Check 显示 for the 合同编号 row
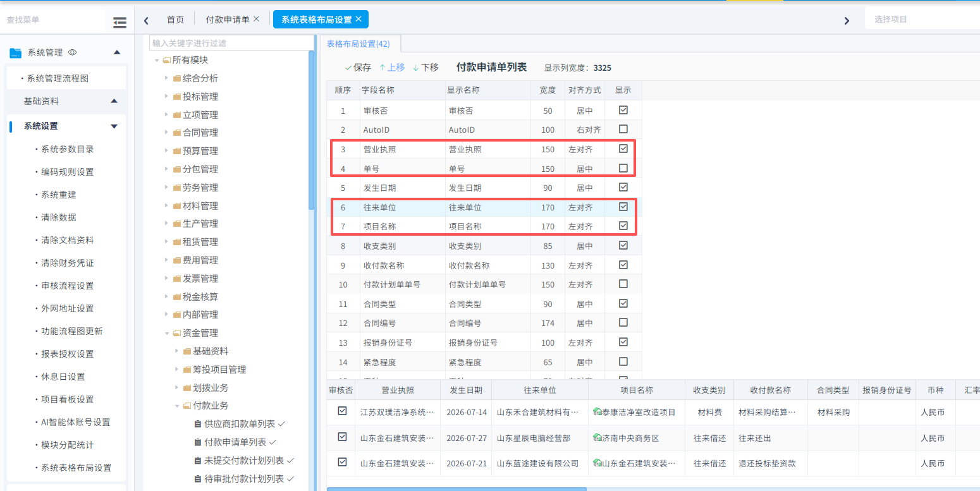980x491 pixels. [623, 322]
